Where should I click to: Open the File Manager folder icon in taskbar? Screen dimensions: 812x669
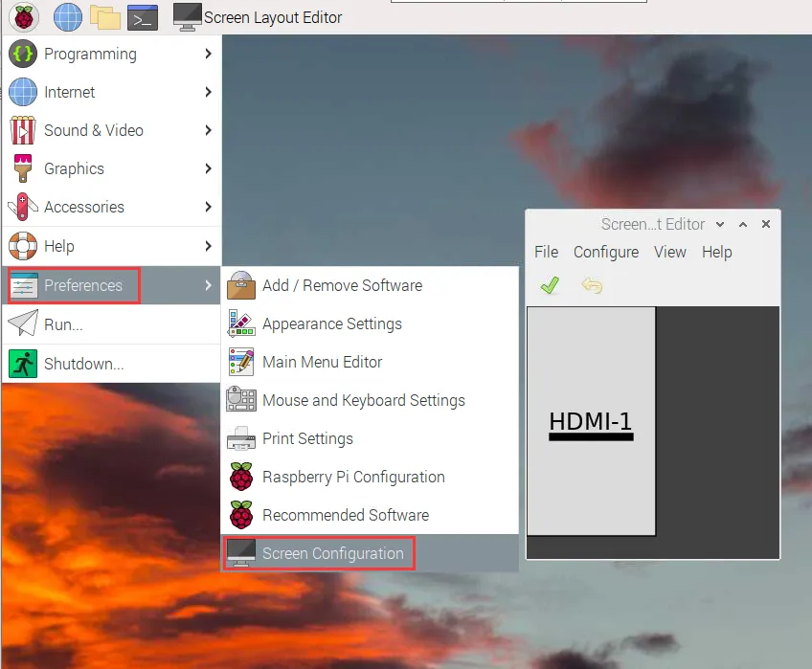point(105,17)
